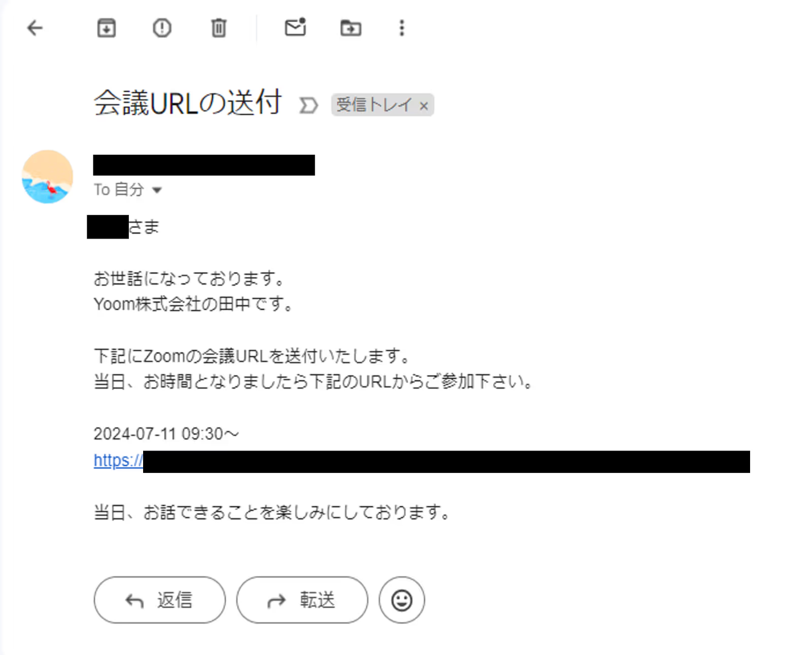Toggle the importance marker beside the subject
The image size is (812, 655).
tap(309, 106)
